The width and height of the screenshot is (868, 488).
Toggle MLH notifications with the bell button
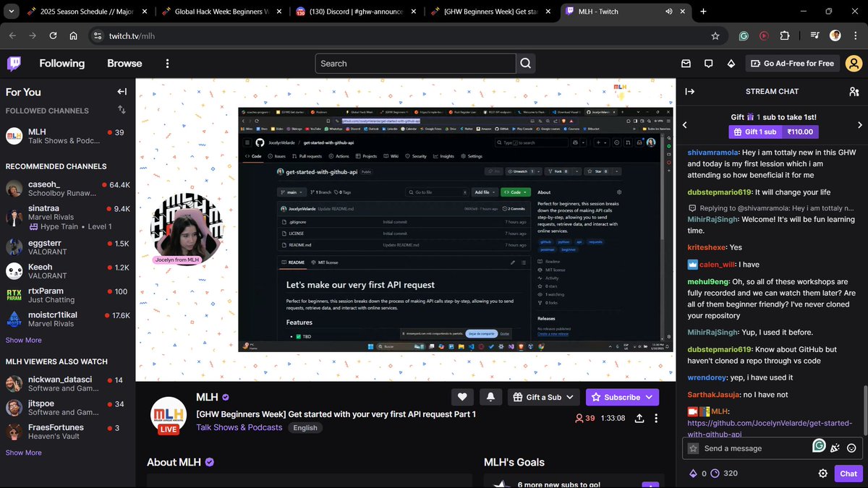pyautogui.click(x=490, y=397)
